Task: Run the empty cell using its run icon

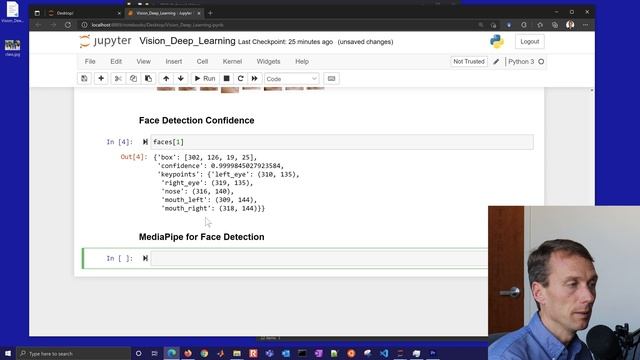Action: pyautogui.click(x=145, y=258)
